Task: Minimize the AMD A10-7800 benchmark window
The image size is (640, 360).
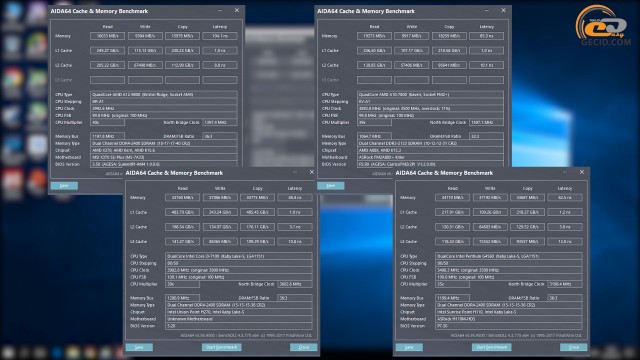Action: (487, 10)
